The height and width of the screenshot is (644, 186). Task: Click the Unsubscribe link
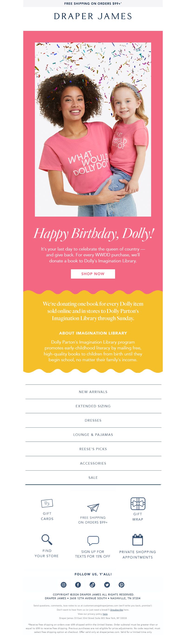point(116,610)
